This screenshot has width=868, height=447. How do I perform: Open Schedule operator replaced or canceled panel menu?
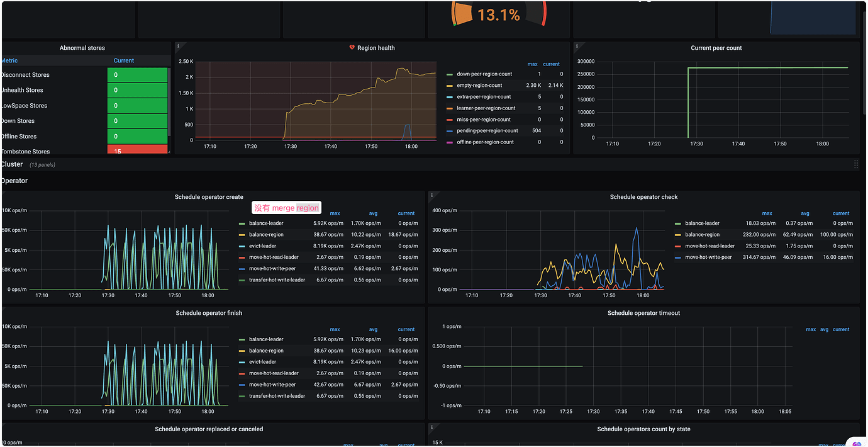tap(209, 429)
